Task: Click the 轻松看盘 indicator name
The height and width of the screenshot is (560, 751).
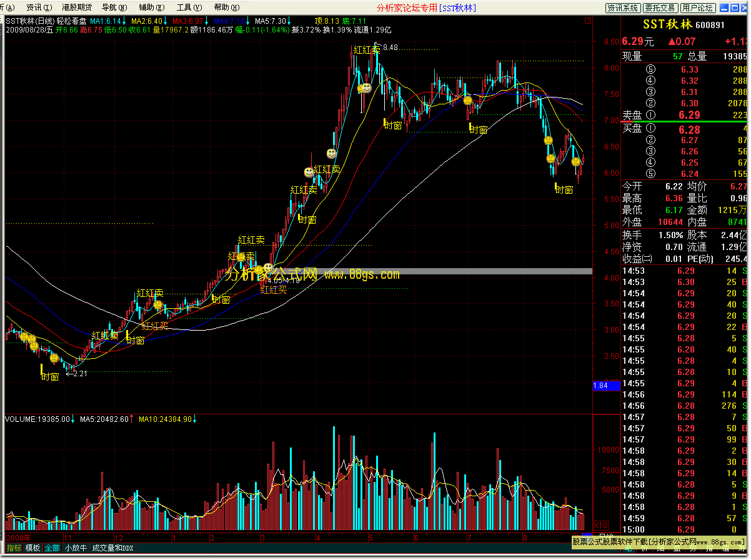Action: click(x=71, y=21)
